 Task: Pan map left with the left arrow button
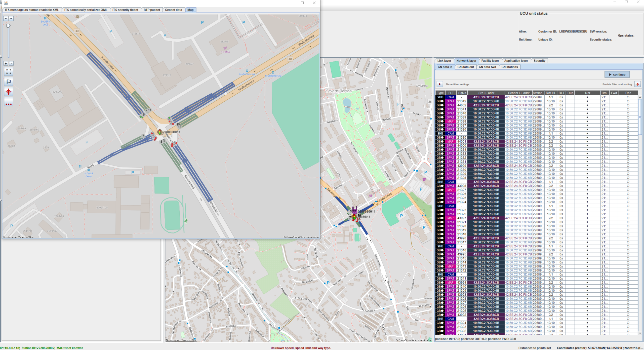[x=6, y=18]
